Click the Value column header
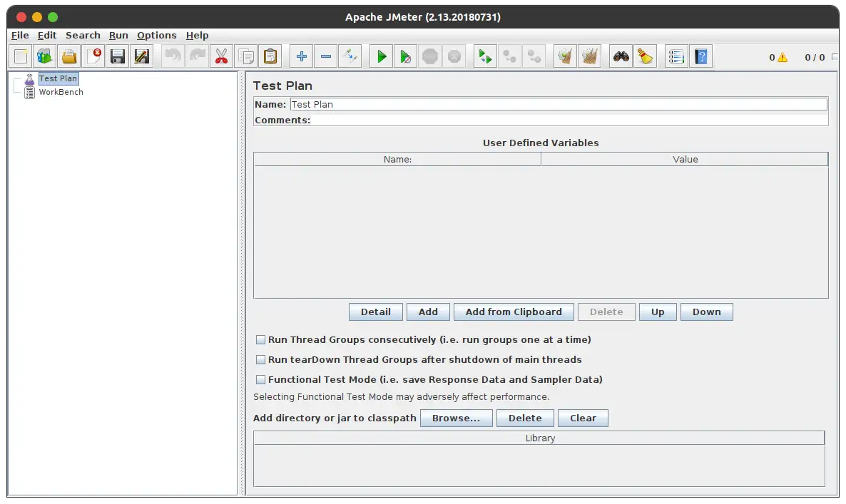This screenshot has width=846, height=504. coord(685,160)
